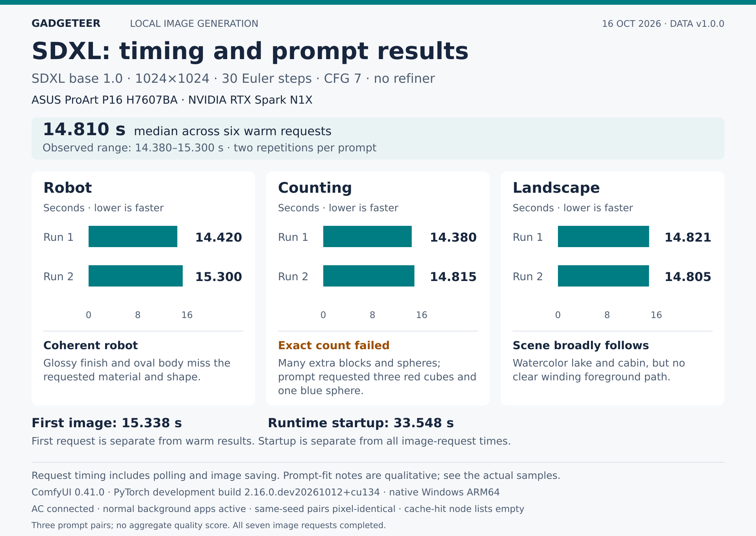
Task: Click the orange Exact count failed label
Action: click(x=334, y=345)
